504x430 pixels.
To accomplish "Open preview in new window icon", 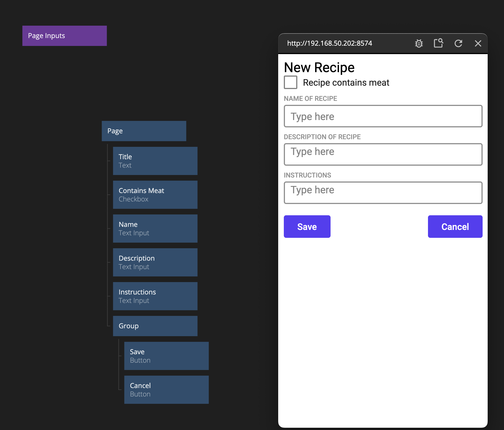I will pos(438,43).
